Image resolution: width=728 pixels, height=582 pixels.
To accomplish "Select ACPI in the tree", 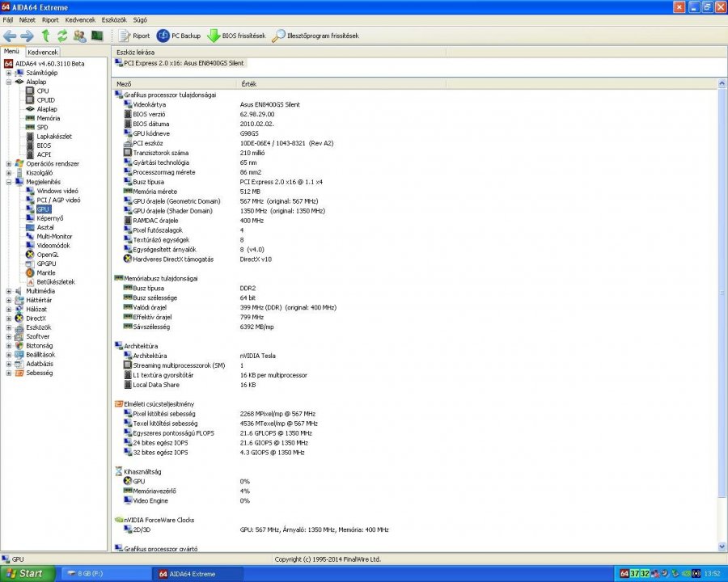I will 44,154.
